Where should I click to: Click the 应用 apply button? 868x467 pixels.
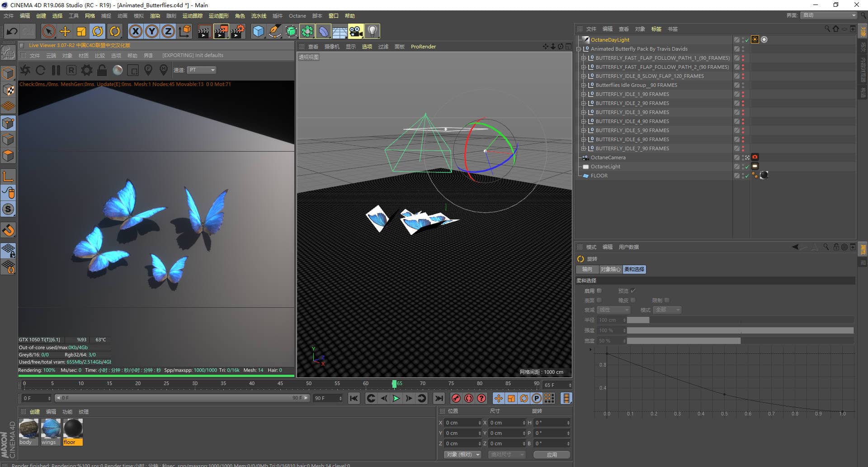pyautogui.click(x=552, y=455)
